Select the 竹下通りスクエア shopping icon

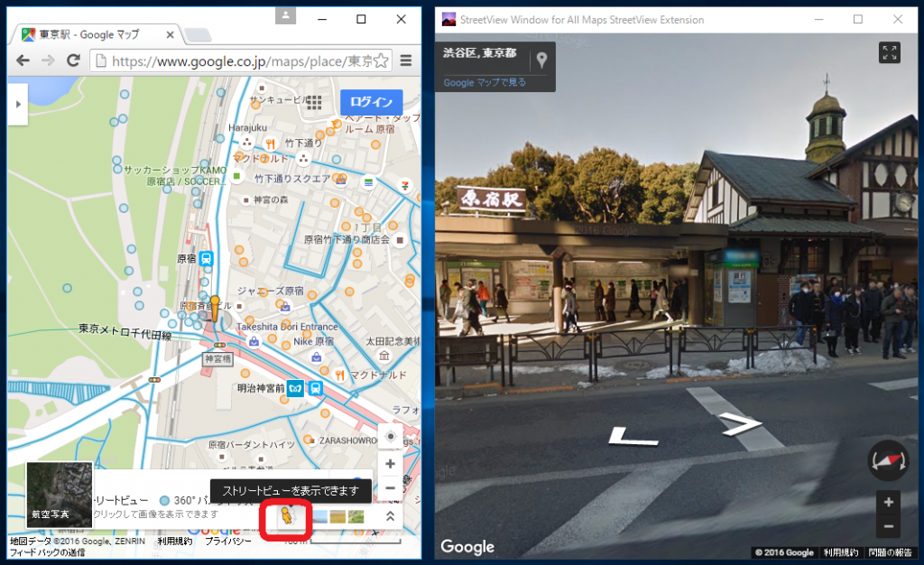click(340, 179)
